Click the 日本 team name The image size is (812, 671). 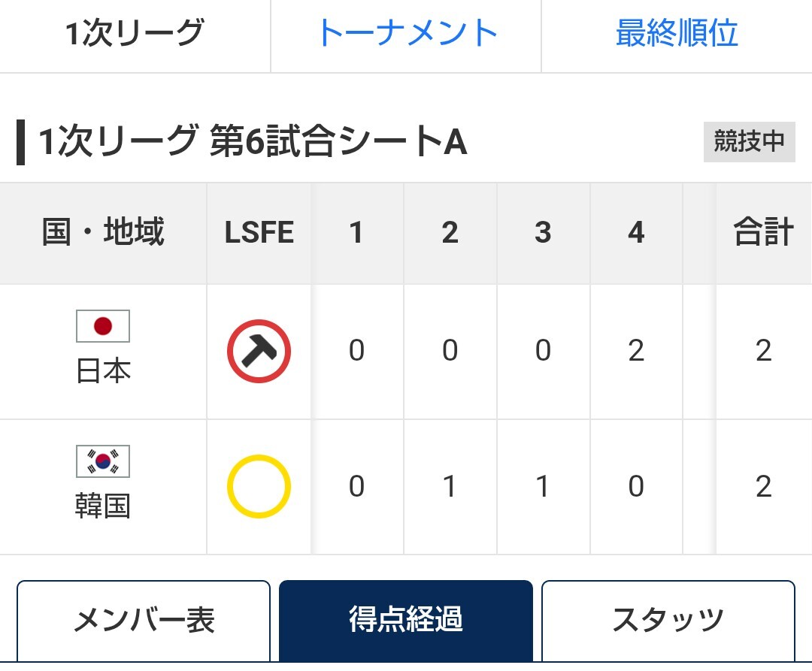click(103, 371)
